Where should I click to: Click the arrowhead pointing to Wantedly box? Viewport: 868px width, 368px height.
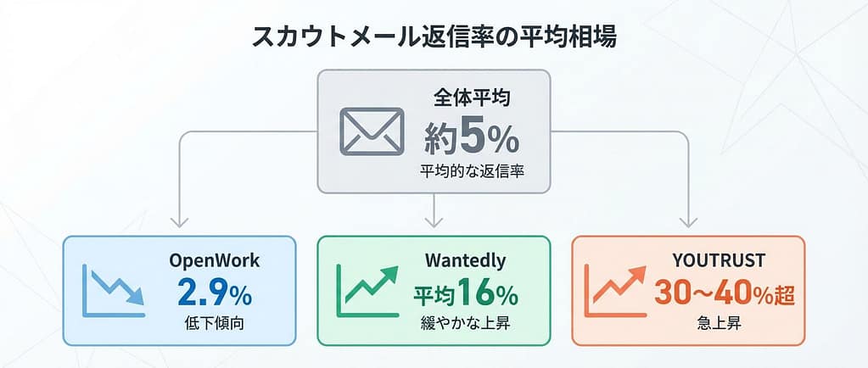(434, 222)
